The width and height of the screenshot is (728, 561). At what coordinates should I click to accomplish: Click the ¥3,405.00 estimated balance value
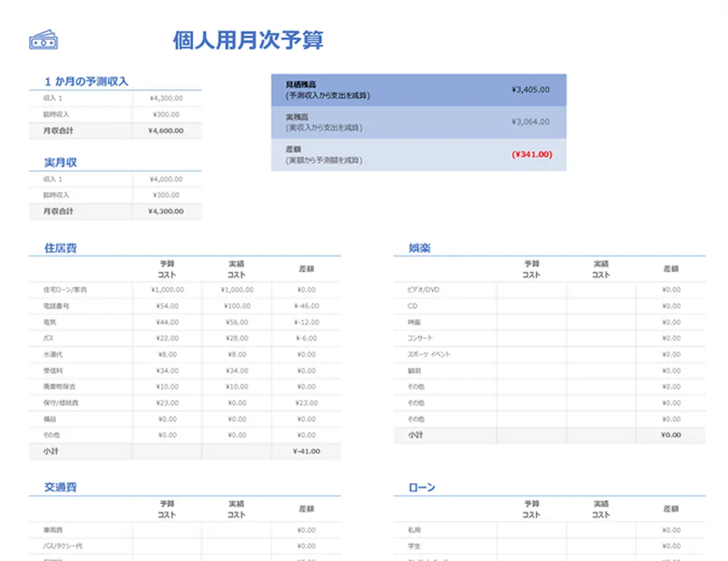(531, 89)
